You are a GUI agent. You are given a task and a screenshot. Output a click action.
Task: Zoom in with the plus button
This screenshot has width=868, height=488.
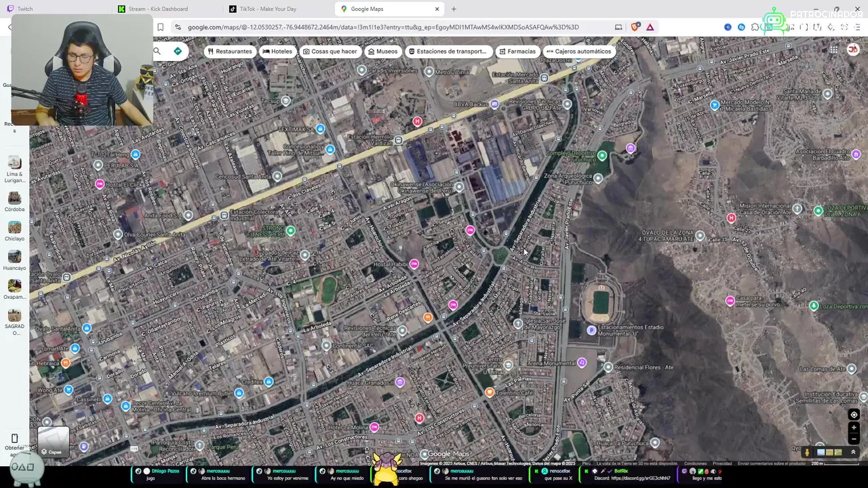click(x=854, y=428)
